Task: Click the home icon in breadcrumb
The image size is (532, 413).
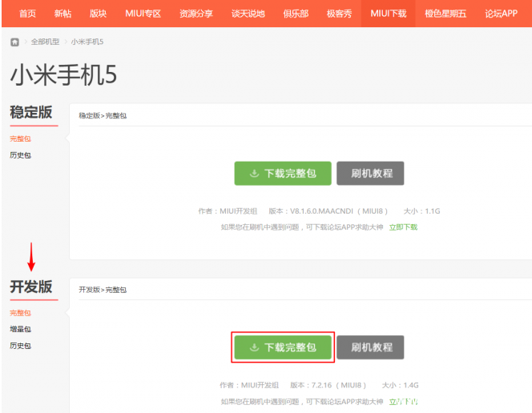Action: [14, 42]
